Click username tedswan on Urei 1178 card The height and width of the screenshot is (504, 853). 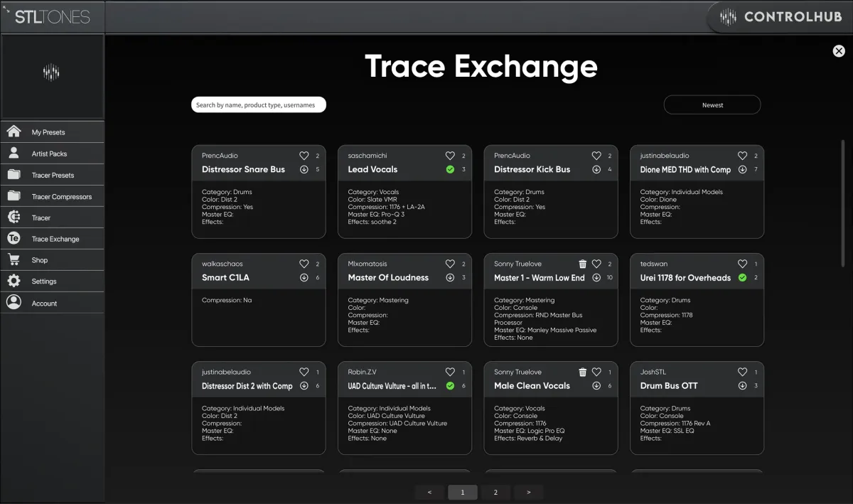[x=653, y=264]
